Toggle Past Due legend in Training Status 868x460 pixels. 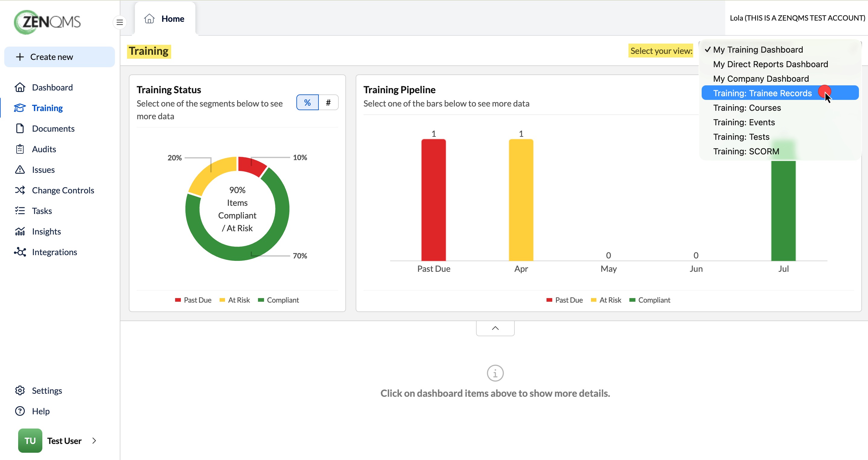[193, 300]
